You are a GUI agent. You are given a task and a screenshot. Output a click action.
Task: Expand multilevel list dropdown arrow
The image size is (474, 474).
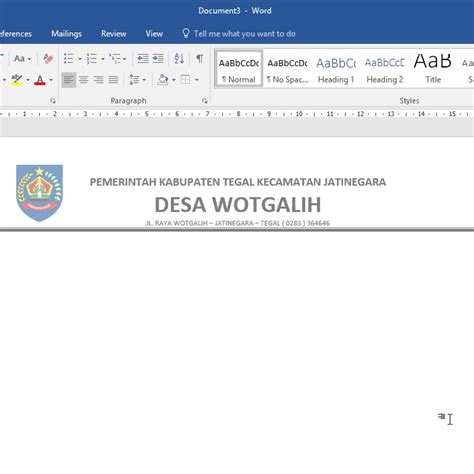[x=125, y=59]
